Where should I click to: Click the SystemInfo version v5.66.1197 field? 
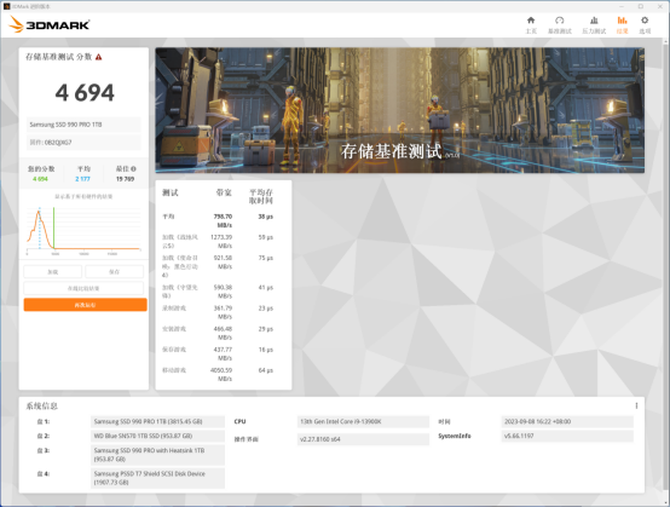coord(566,437)
